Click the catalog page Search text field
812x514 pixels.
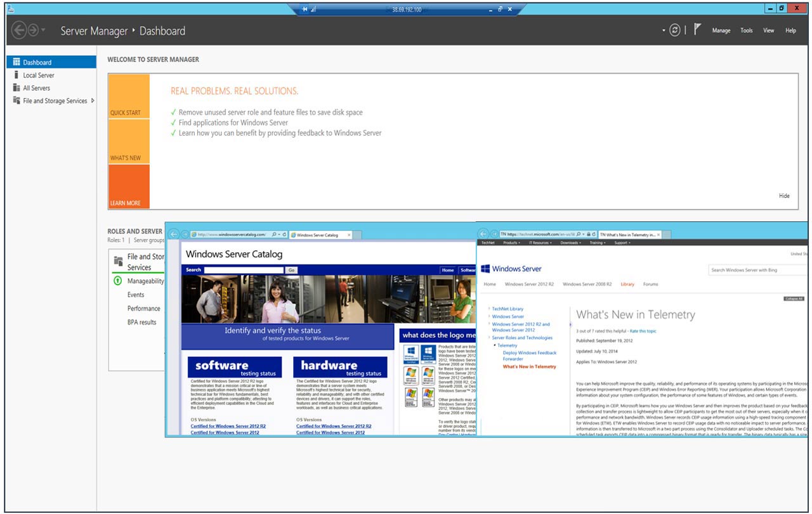click(244, 270)
